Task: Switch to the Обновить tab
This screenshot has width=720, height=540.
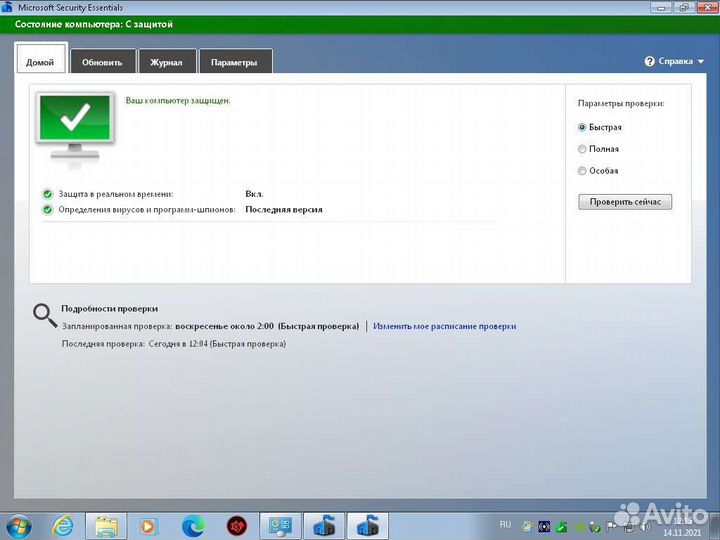Action: [x=102, y=62]
